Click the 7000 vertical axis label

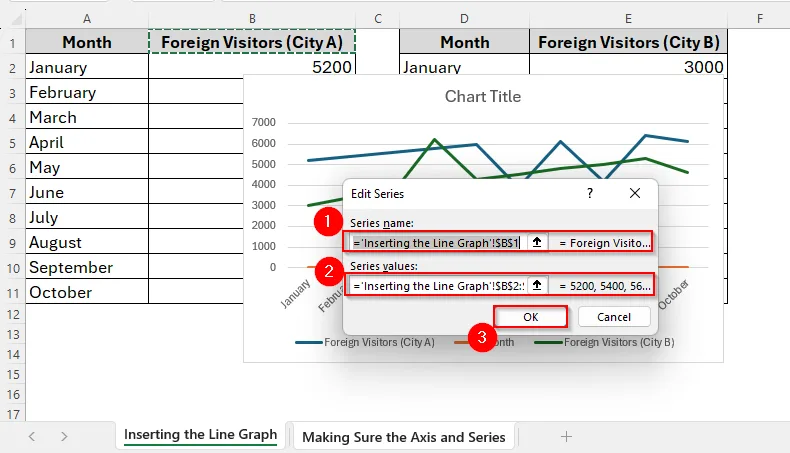pos(264,122)
